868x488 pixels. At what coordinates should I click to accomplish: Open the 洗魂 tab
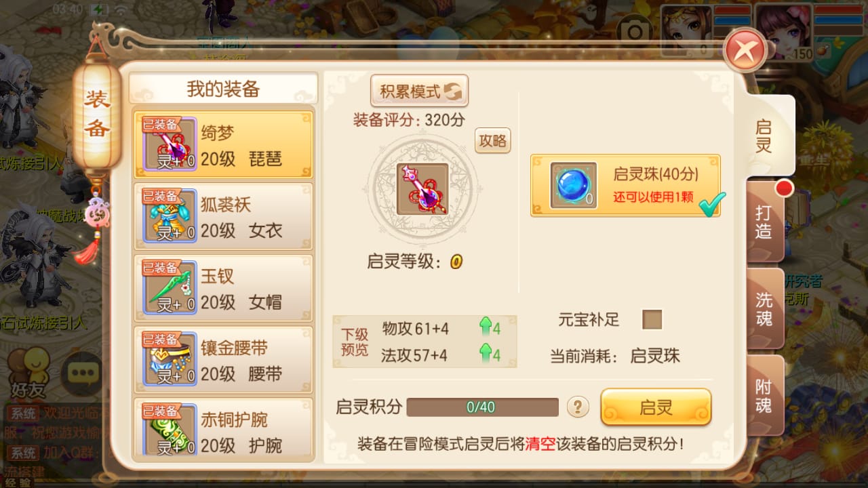764,308
